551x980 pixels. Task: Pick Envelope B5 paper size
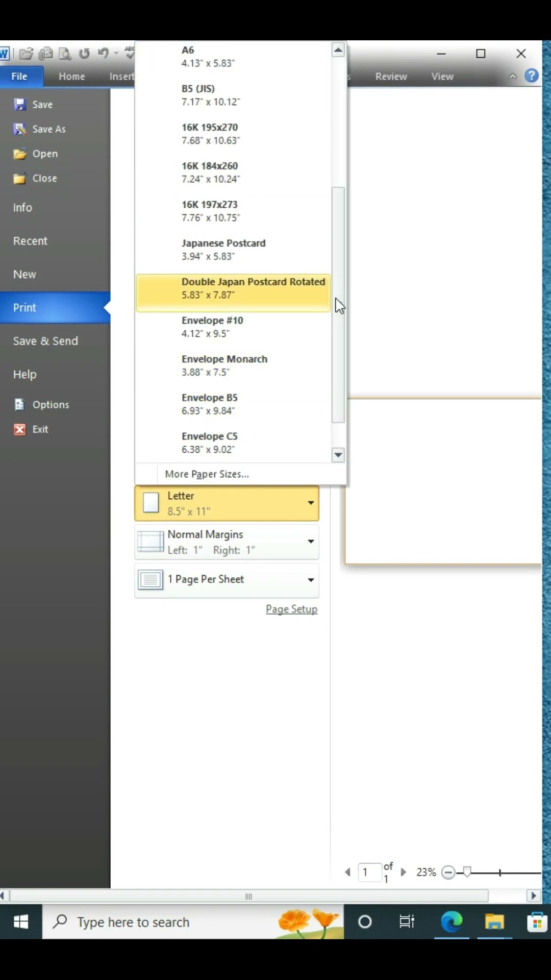pyautogui.click(x=233, y=404)
